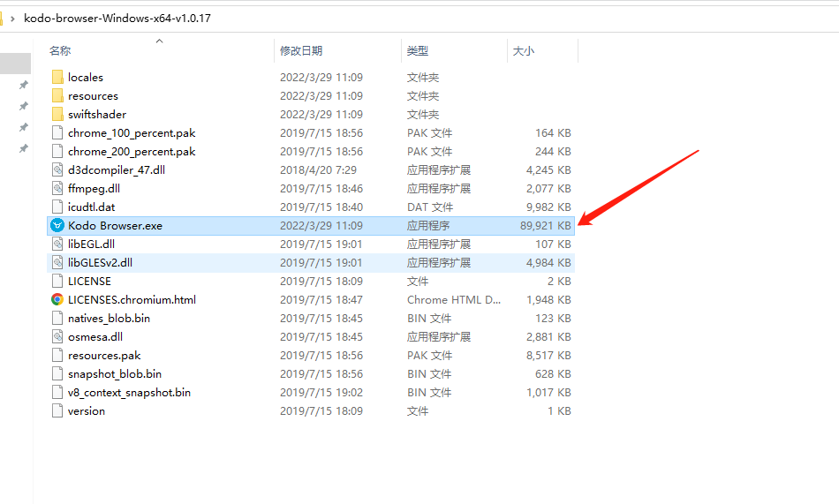Click the 1,948 KB size value

pos(548,299)
